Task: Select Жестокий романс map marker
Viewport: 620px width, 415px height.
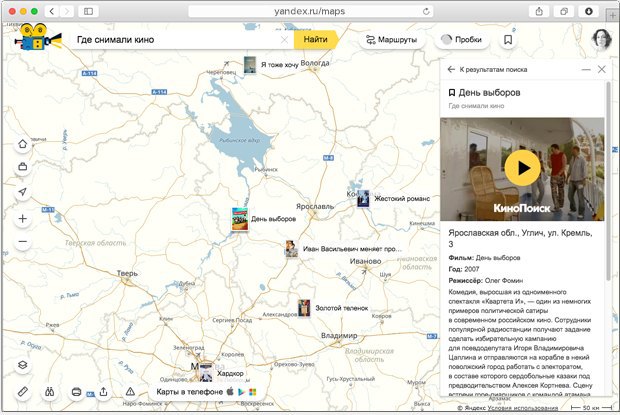Action: 363,199
